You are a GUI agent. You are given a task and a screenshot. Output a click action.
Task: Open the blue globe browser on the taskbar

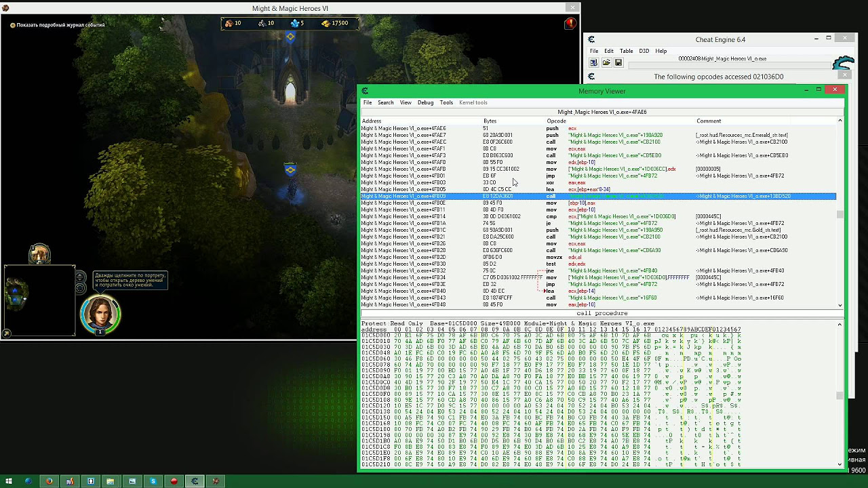(x=28, y=481)
